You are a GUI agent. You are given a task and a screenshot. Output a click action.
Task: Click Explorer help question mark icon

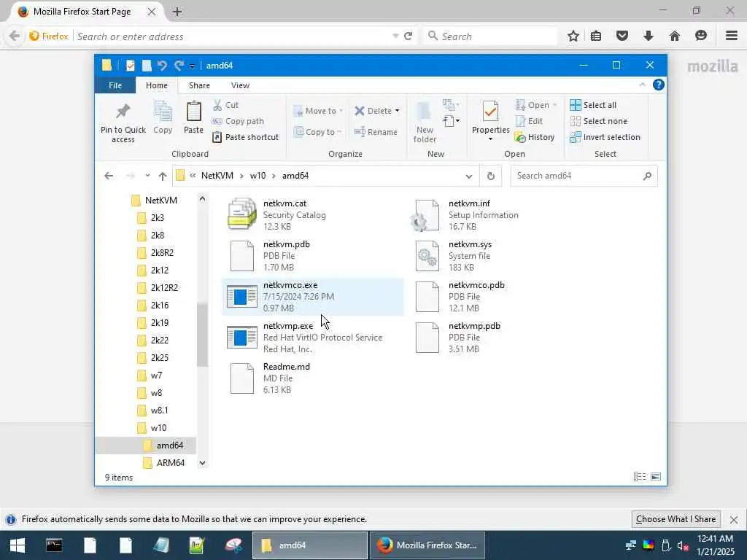click(659, 85)
